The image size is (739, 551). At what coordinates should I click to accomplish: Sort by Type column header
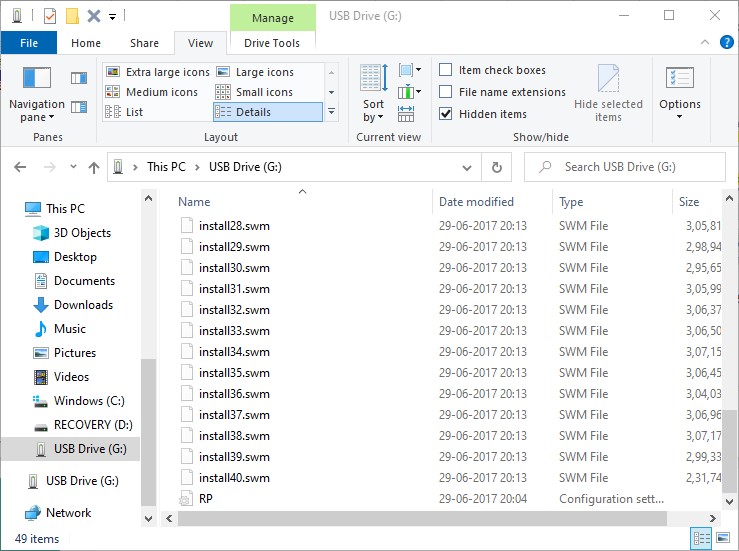click(x=612, y=202)
